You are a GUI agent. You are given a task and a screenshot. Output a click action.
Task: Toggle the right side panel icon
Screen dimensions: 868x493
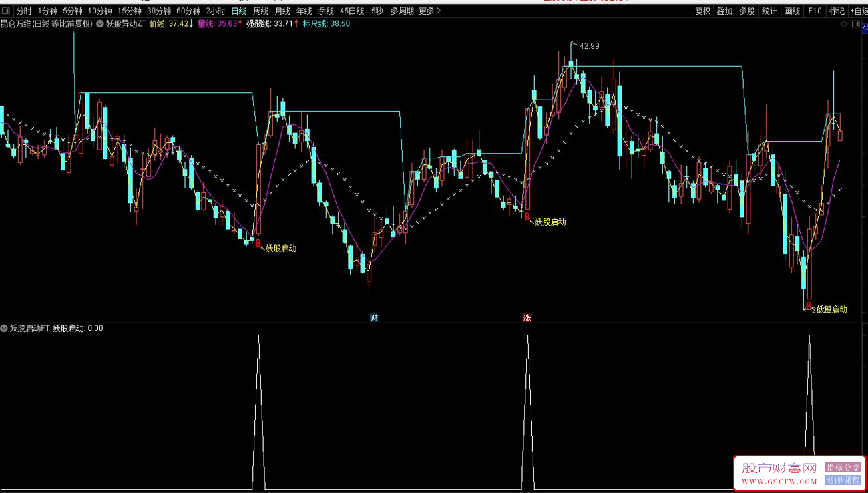point(856,24)
